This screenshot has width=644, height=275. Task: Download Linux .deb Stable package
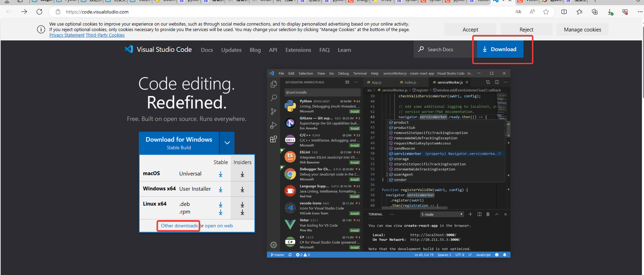tap(221, 205)
